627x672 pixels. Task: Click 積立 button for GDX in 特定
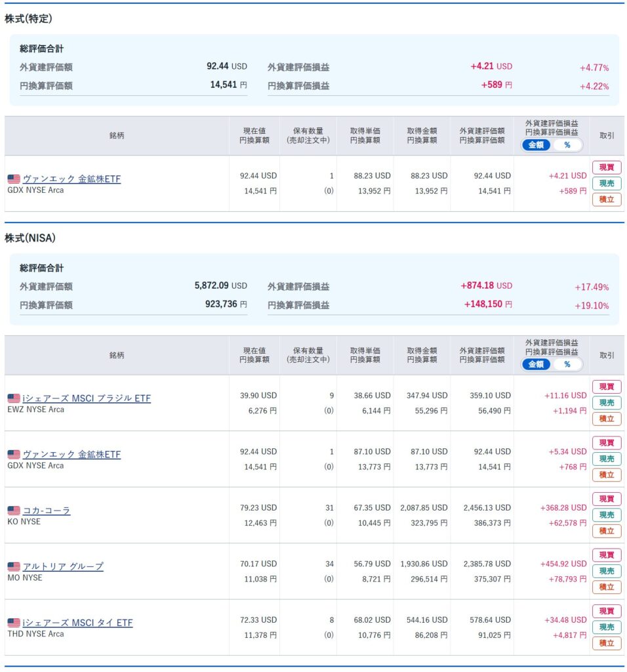(x=607, y=199)
